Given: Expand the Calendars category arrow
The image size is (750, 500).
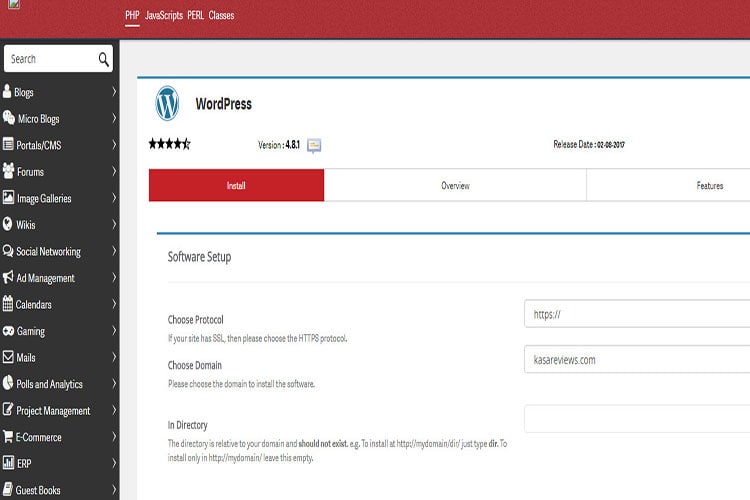Looking at the screenshot, I should pyautogui.click(x=114, y=304).
